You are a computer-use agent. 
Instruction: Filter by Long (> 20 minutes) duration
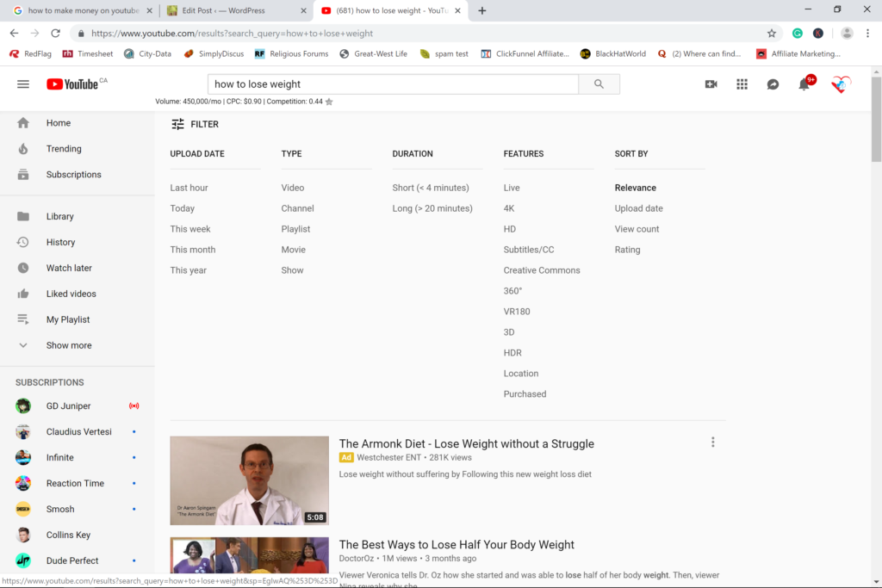click(432, 208)
